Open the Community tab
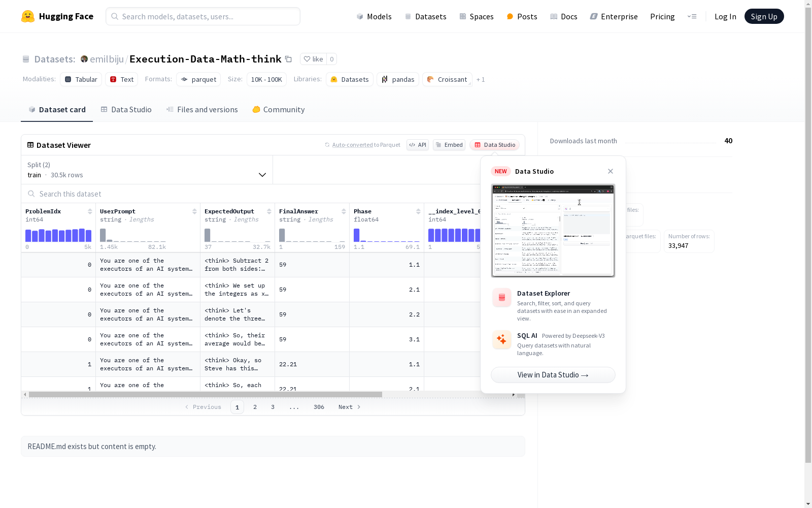 click(x=279, y=110)
